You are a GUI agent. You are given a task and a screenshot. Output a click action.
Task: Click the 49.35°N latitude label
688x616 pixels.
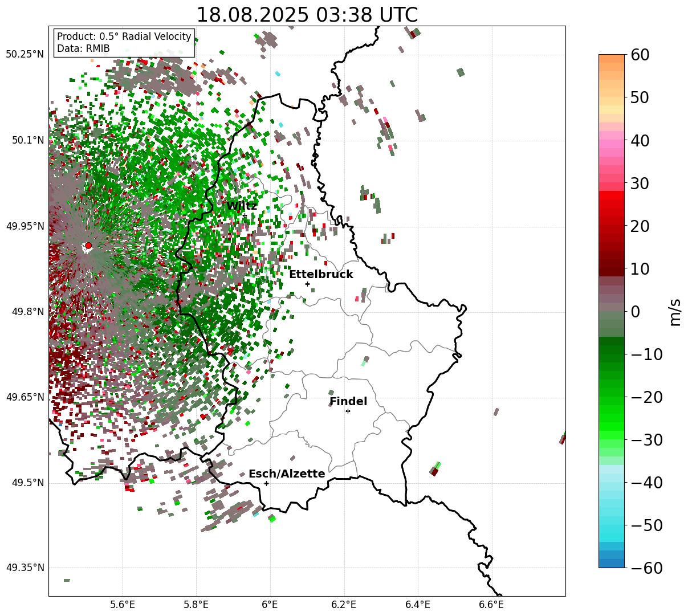point(25,568)
